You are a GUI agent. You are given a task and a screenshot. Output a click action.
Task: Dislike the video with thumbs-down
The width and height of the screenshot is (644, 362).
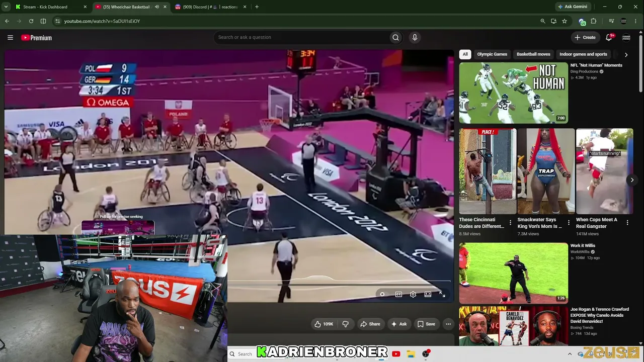point(345,324)
